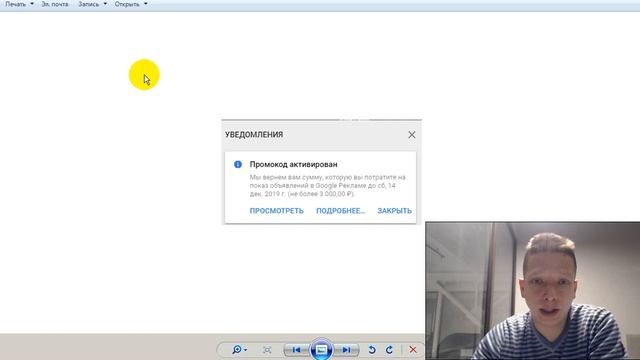Expand the Открыть dropdown arrow
The image size is (640, 360).
[146, 4]
